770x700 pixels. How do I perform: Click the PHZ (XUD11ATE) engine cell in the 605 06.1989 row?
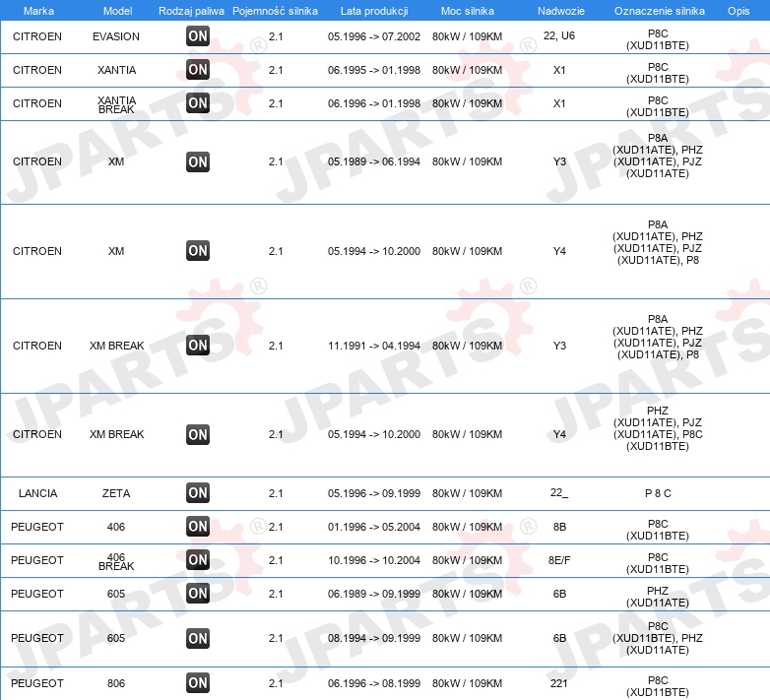(658, 597)
